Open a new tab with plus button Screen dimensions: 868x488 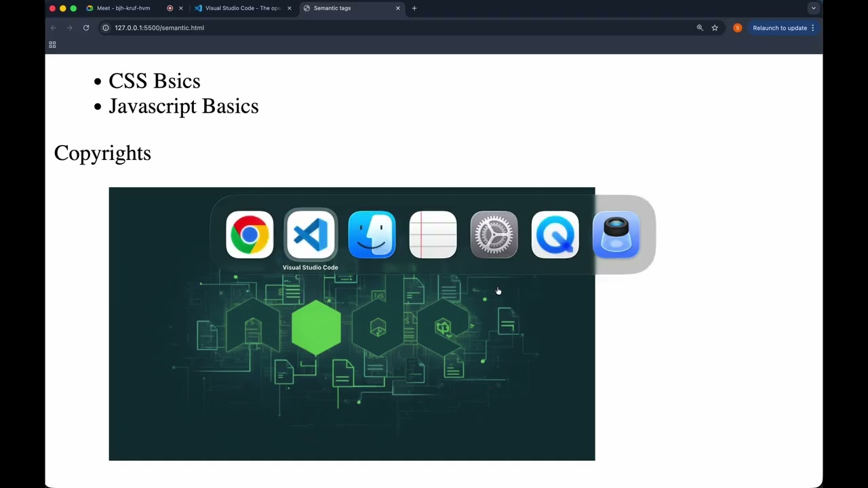pos(414,8)
